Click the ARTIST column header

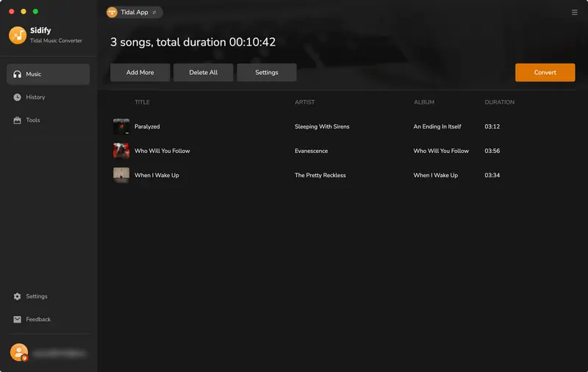304,102
